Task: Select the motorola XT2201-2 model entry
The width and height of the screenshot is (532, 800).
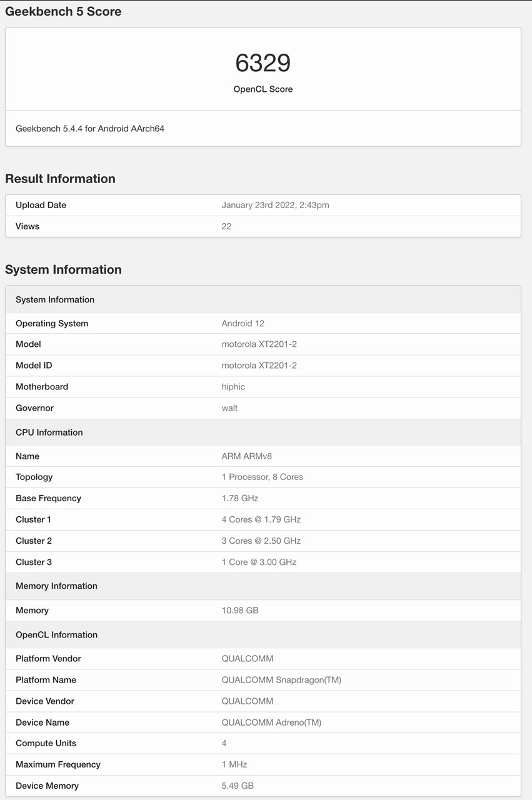Action: [258, 344]
